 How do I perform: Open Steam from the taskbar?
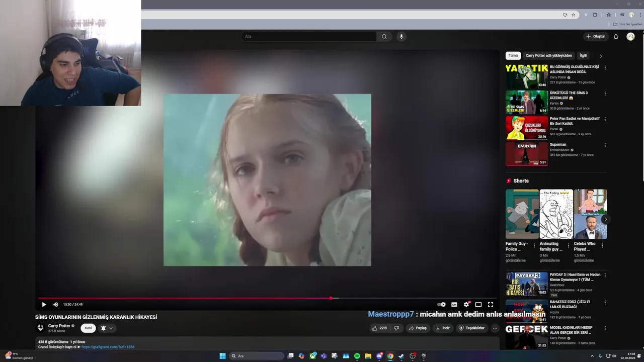[401, 356]
